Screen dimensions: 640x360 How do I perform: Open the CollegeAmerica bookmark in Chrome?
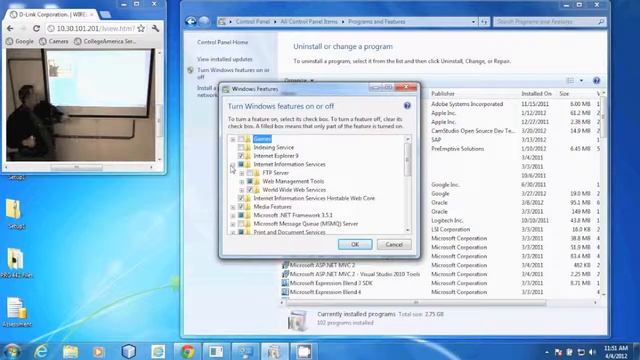[x=105, y=41]
